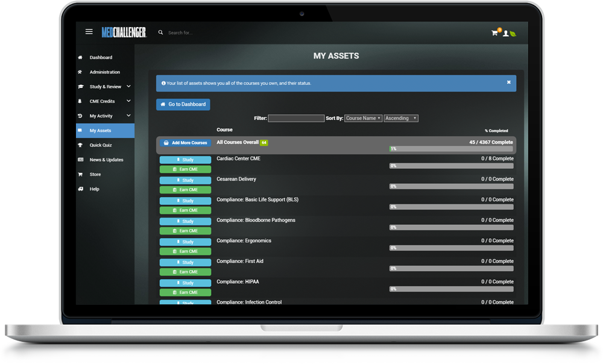Open the Ascending order dropdown
Screen dimensions: 603x364
click(401, 118)
